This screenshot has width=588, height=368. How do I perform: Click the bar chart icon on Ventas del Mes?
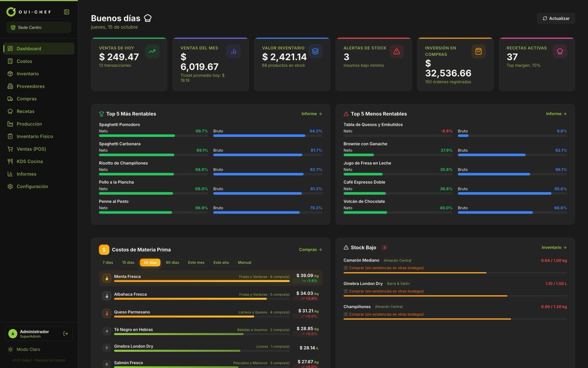coord(234,51)
